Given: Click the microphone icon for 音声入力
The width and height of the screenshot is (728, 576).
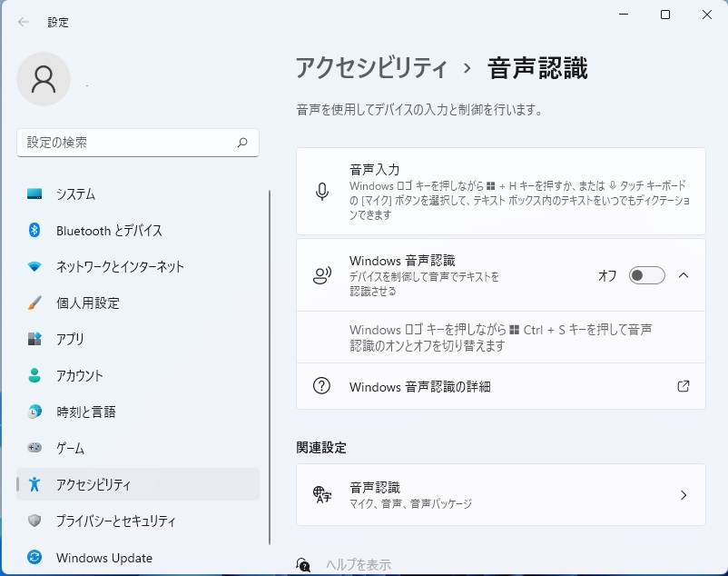Looking at the screenshot, I should point(322,192).
